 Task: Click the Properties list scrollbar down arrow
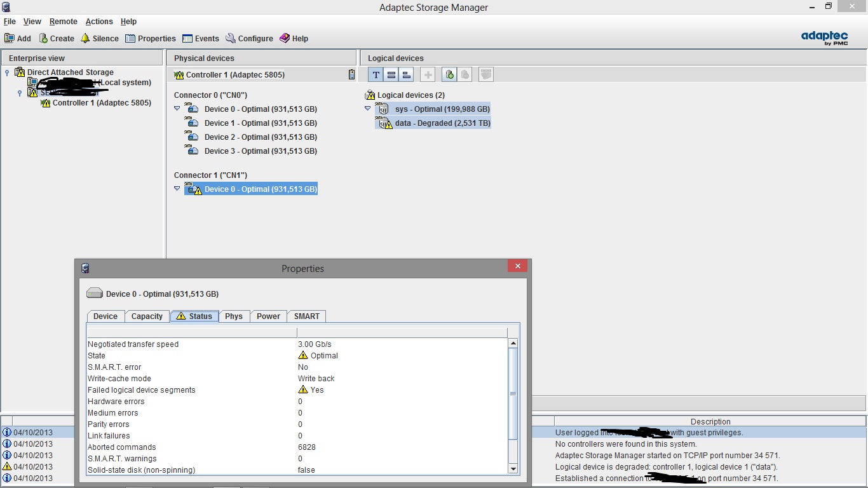(x=513, y=469)
